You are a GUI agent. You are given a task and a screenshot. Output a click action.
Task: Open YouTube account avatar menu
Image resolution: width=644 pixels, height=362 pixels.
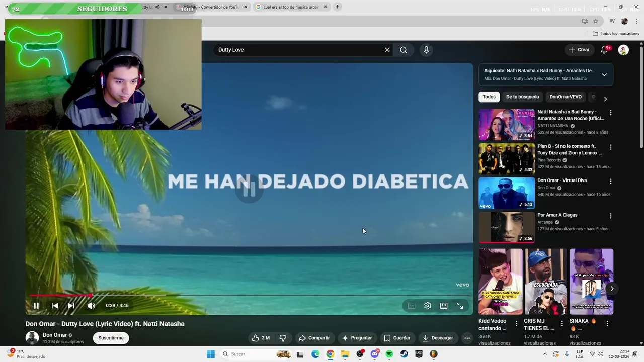[623, 50]
